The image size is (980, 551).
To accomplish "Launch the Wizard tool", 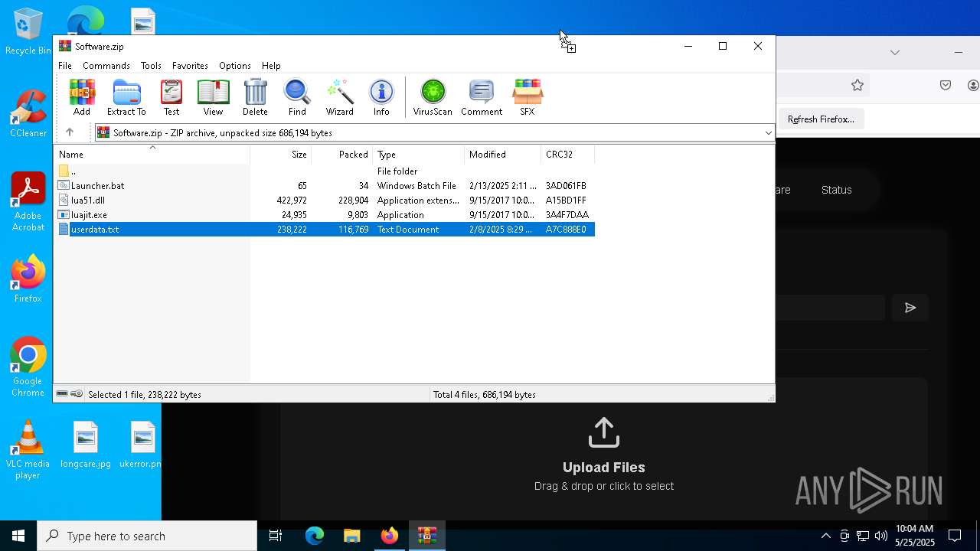I will coord(339,97).
